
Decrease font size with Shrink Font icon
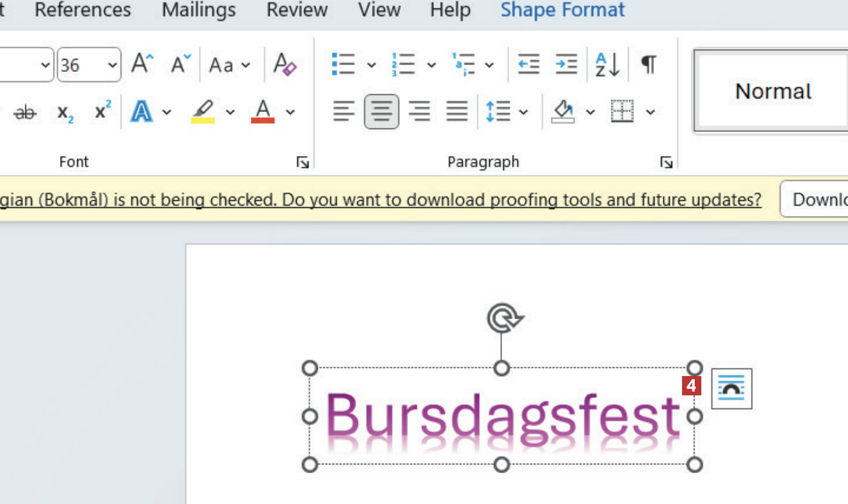coord(180,64)
